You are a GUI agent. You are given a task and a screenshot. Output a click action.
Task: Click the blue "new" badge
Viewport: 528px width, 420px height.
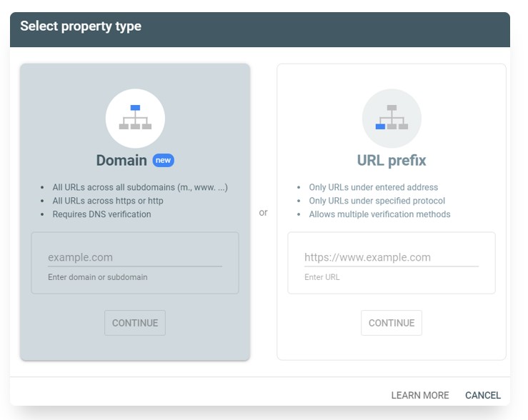tap(164, 160)
